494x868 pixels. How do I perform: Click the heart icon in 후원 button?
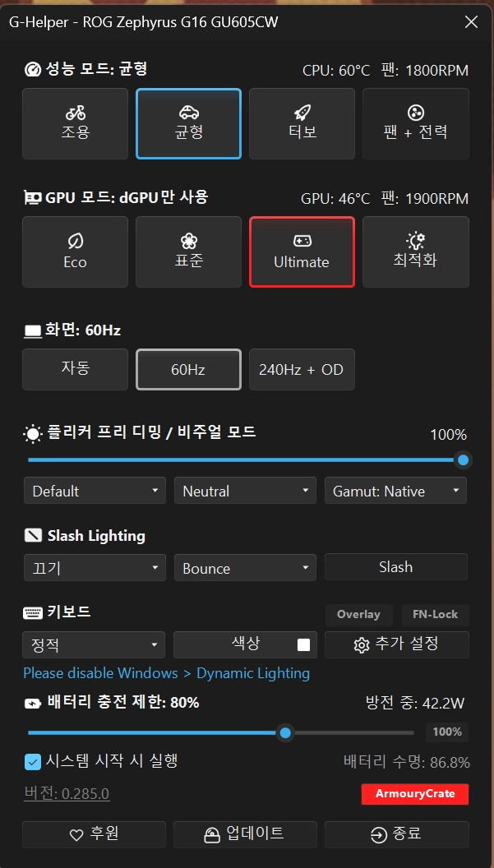(x=76, y=835)
